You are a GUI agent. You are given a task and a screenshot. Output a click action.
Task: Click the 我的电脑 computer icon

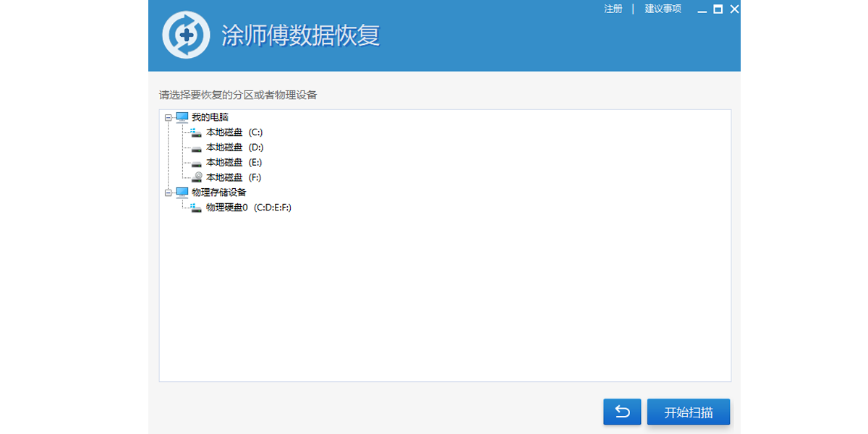coord(182,117)
